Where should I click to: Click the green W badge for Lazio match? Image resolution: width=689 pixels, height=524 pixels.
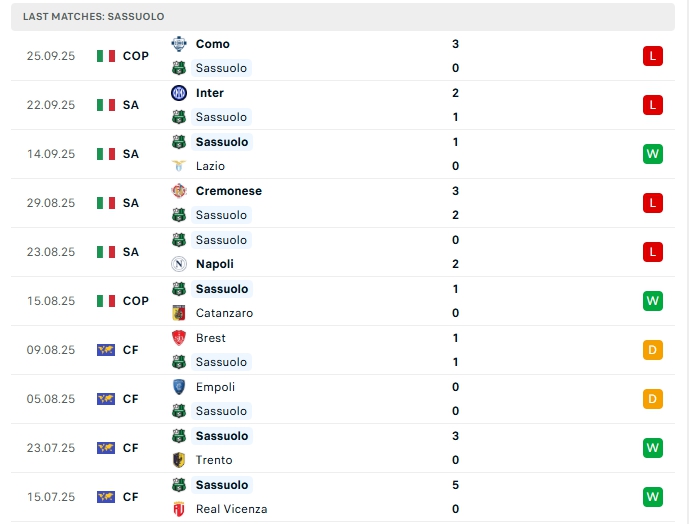pos(653,154)
